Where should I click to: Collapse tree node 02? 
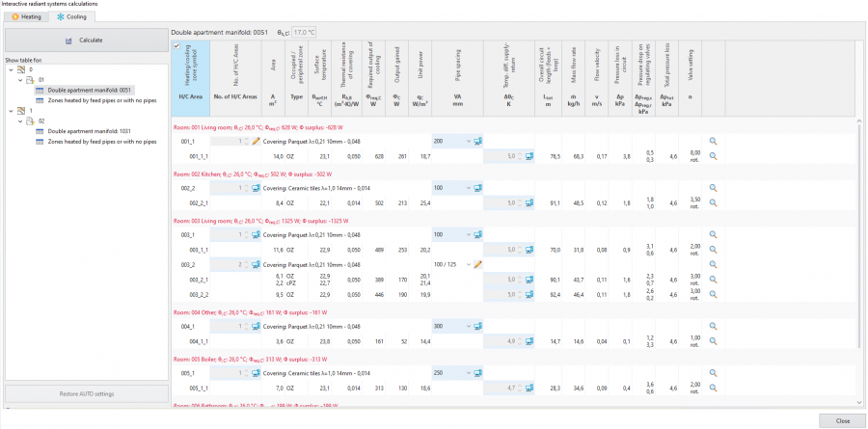20,121
